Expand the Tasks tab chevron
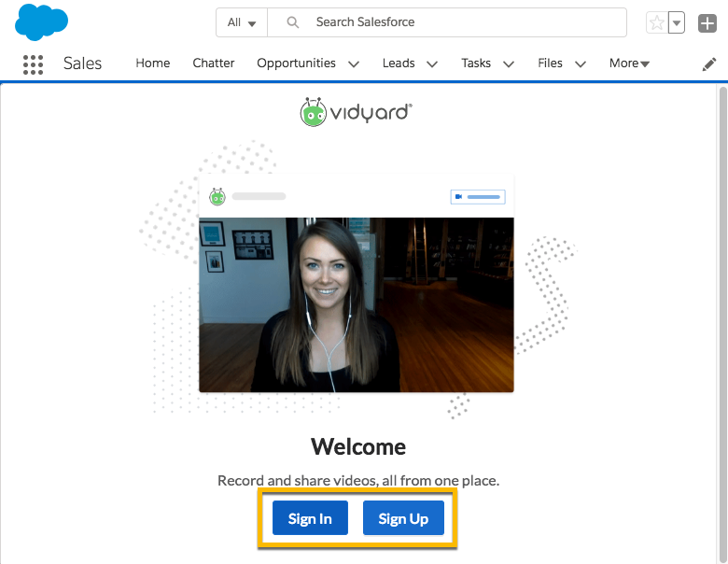The height and width of the screenshot is (564, 728). click(x=509, y=63)
